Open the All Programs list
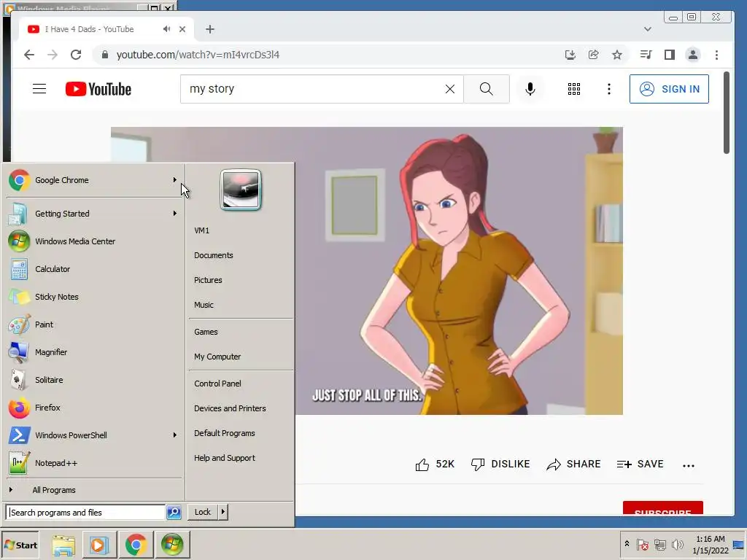The image size is (747, 560). pyautogui.click(x=54, y=490)
